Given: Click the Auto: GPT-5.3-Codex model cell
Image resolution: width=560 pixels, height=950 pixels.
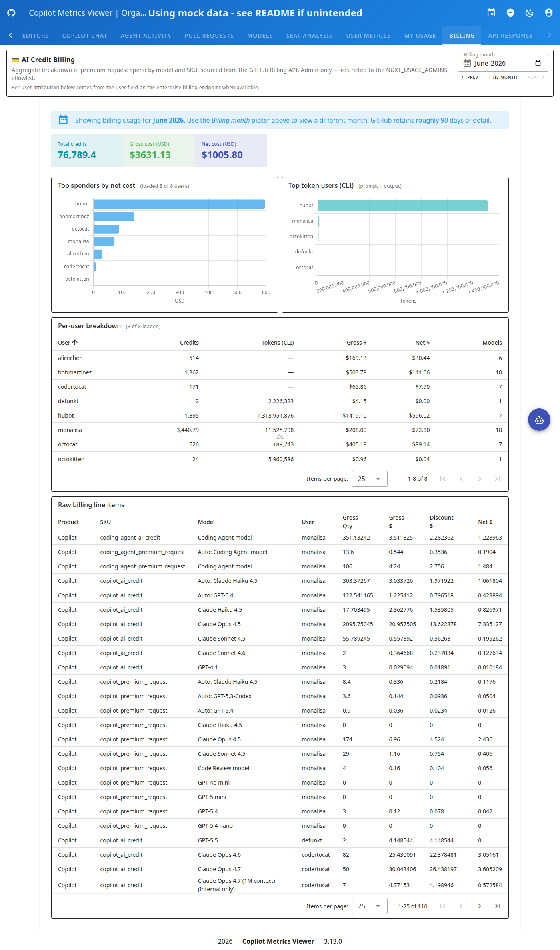Looking at the screenshot, I should coord(224,696).
